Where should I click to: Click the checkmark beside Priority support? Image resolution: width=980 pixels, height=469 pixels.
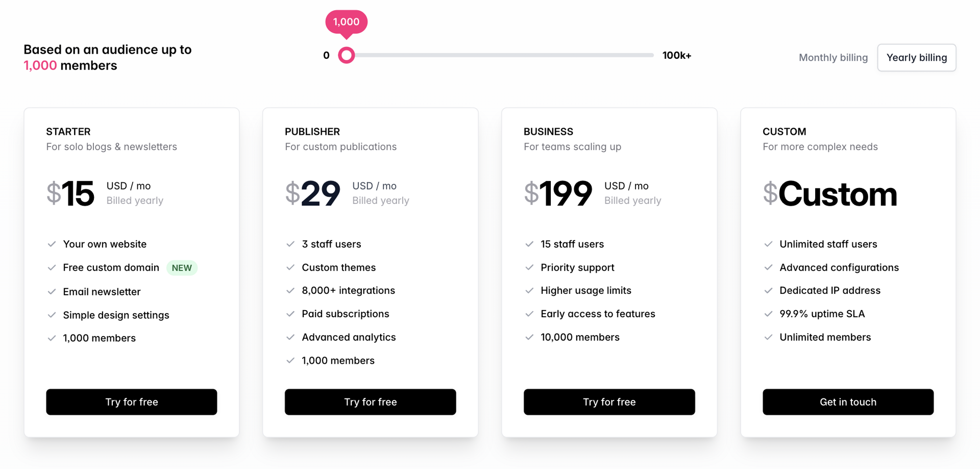(530, 267)
